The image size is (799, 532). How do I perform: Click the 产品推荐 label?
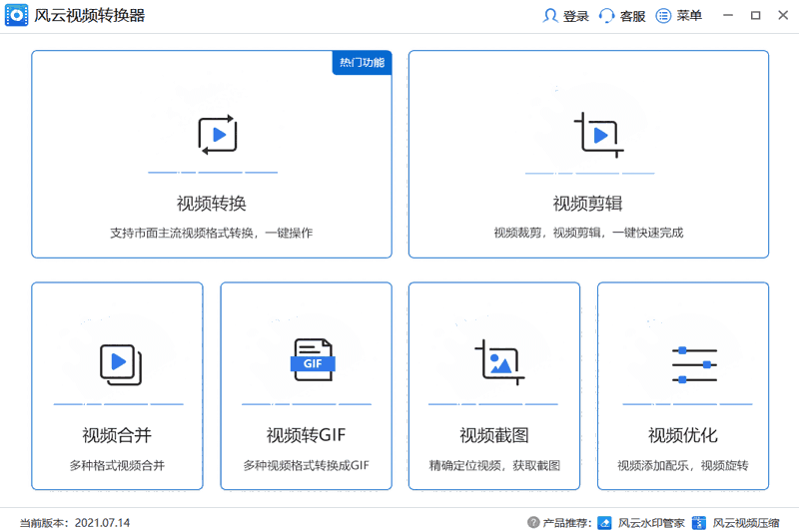[566, 523]
